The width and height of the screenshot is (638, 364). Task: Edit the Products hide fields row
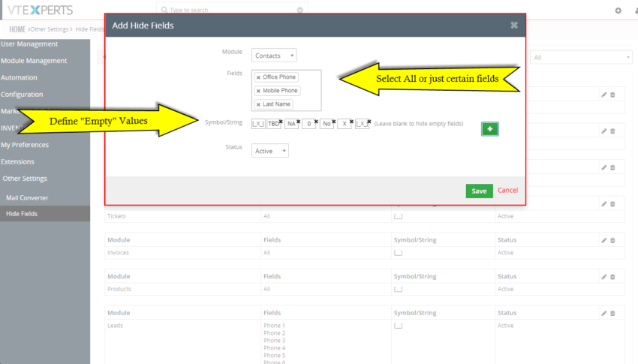click(603, 277)
